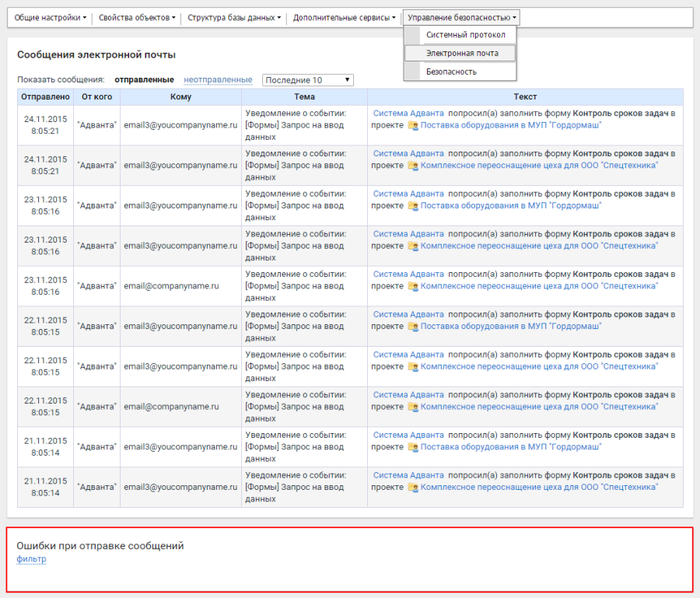The height and width of the screenshot is (598, 700).
Task: Click project folder icon for Спецтехника, 21.11.2015 row
Action: (413, 488)
